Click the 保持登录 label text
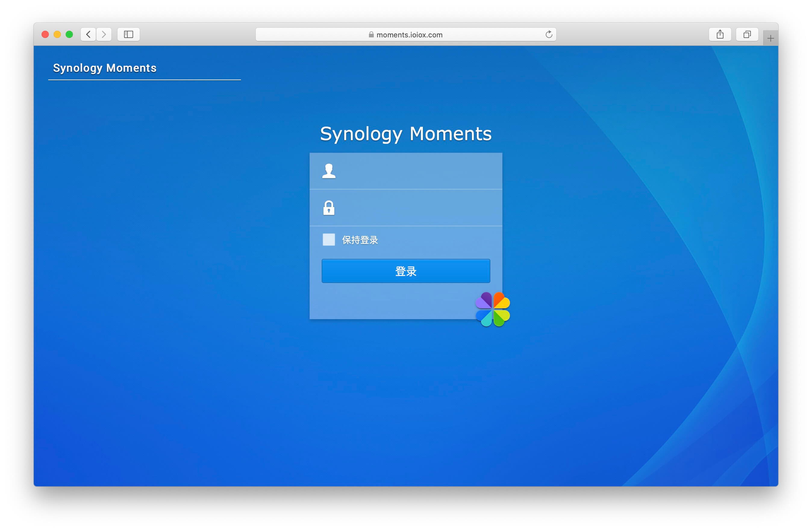 pyautogui.click(x=360, y=240)
